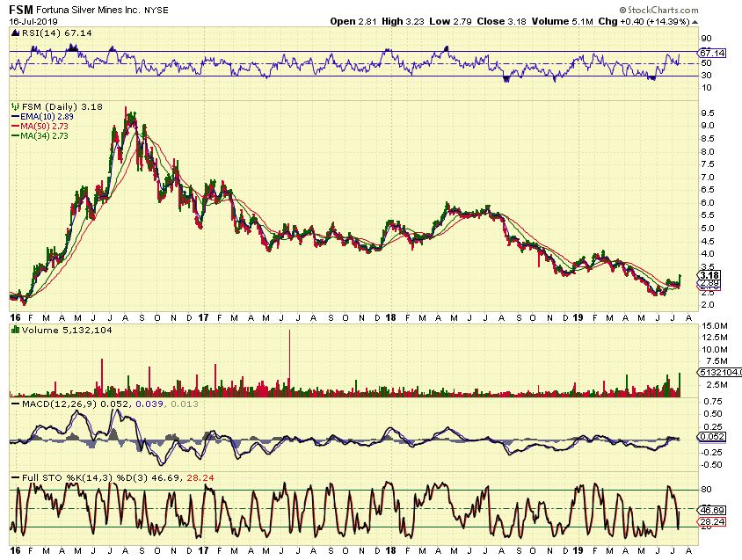
Task: Click the MA(34) 2.73 legend entry
Action: click(44, 136)
